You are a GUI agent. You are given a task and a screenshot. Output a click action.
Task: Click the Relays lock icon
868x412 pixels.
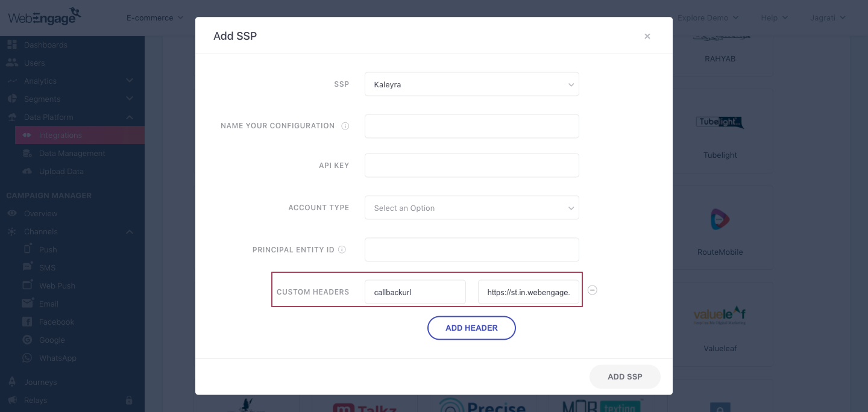(129, 400)
